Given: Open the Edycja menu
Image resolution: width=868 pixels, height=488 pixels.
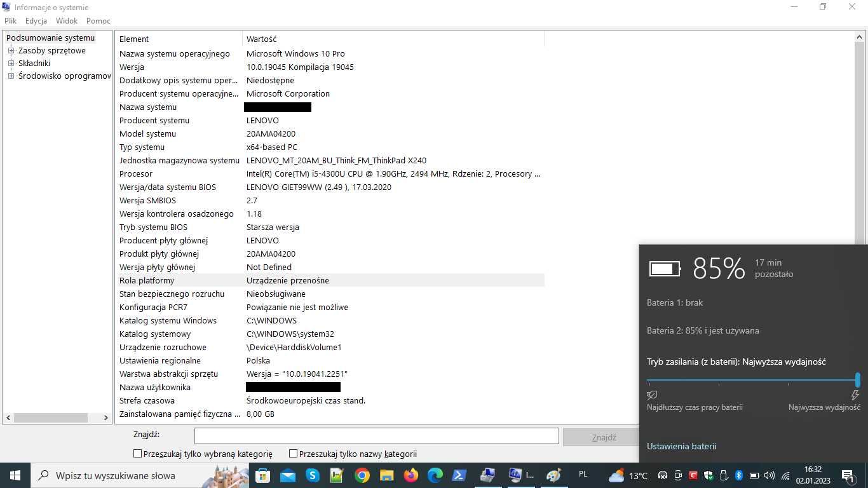Looking at the screenshot, I should point(36,21).
